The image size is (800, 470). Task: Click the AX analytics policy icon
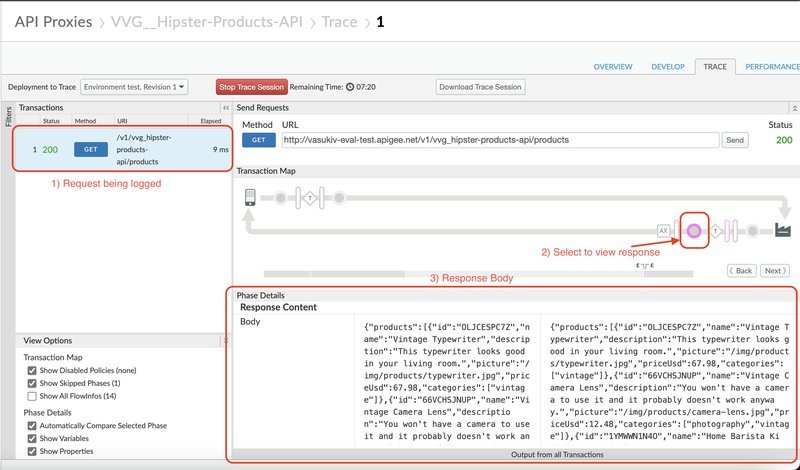(x=663, y=231)
